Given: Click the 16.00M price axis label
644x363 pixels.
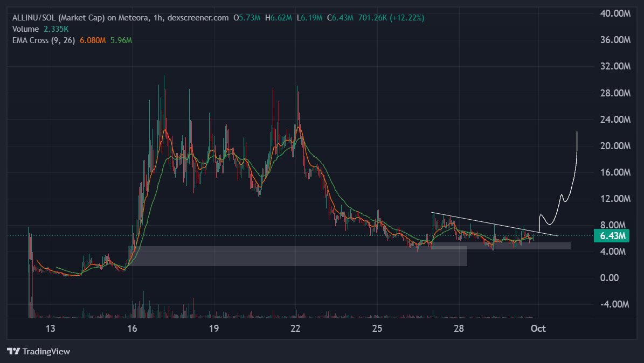Looking at the screenshot, I should 615,172.
